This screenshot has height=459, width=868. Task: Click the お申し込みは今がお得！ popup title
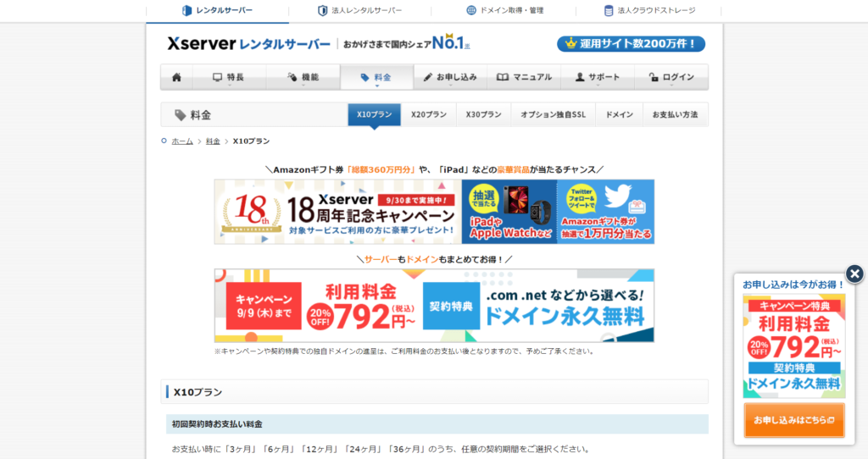[x=793, y=285]
